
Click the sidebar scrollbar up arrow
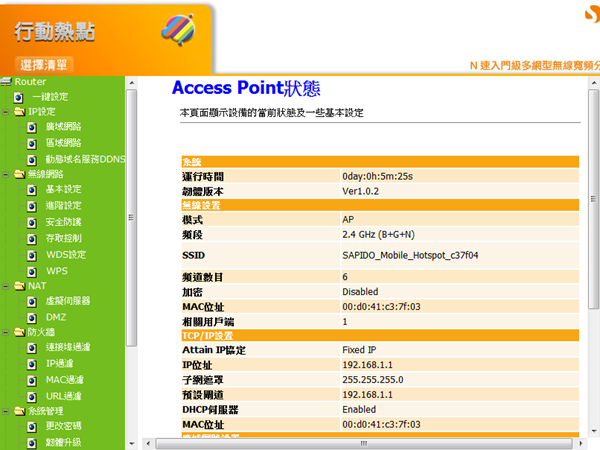131,82
